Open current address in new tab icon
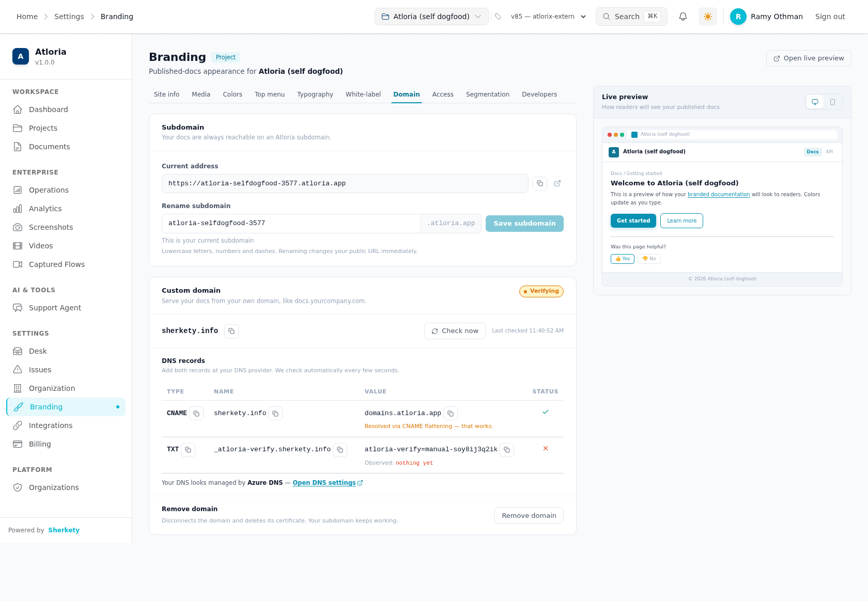The image size is (868, 601). [x=557, y=183]
